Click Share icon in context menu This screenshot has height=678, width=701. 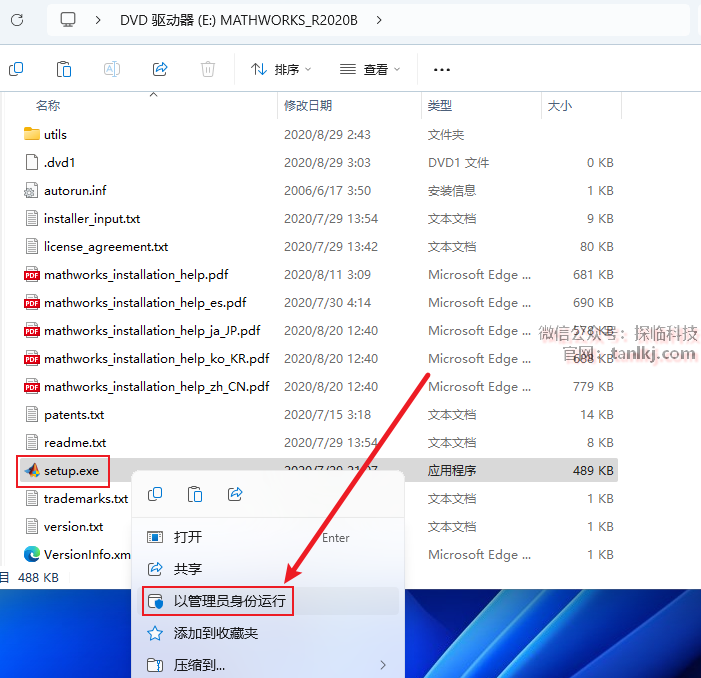pyautogui.click(x=235, y=494)
